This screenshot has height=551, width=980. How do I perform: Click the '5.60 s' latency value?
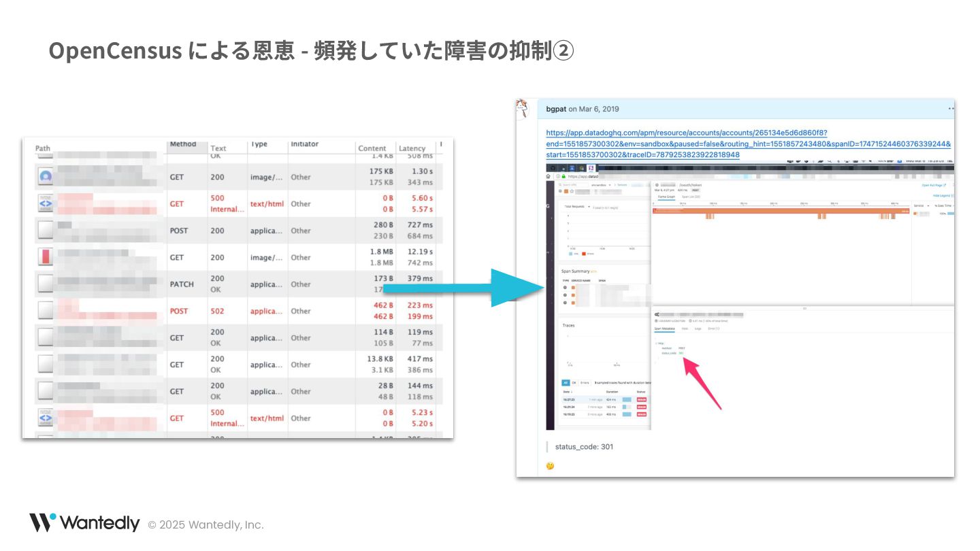click(421, 198)
